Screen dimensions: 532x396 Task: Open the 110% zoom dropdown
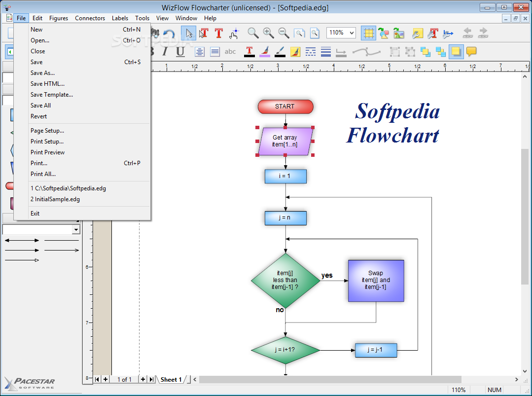click(x=352, y=33)
